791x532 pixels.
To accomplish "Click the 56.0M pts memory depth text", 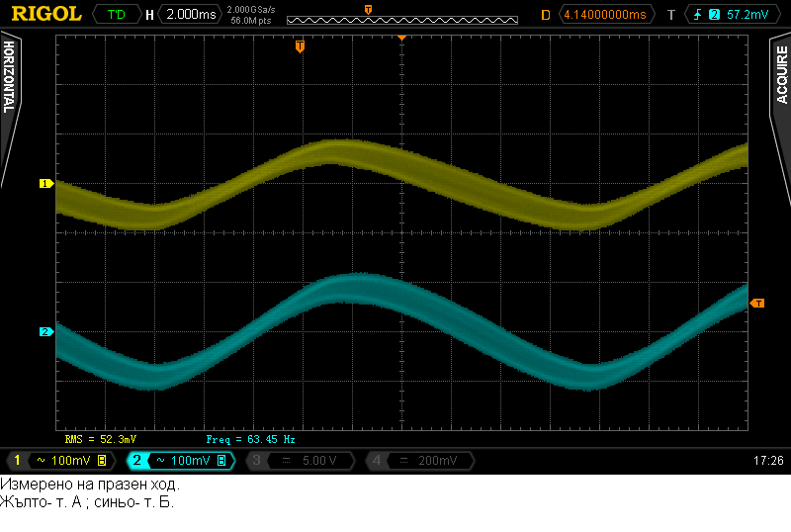I will pyautogui.click(x=251, y=21).
